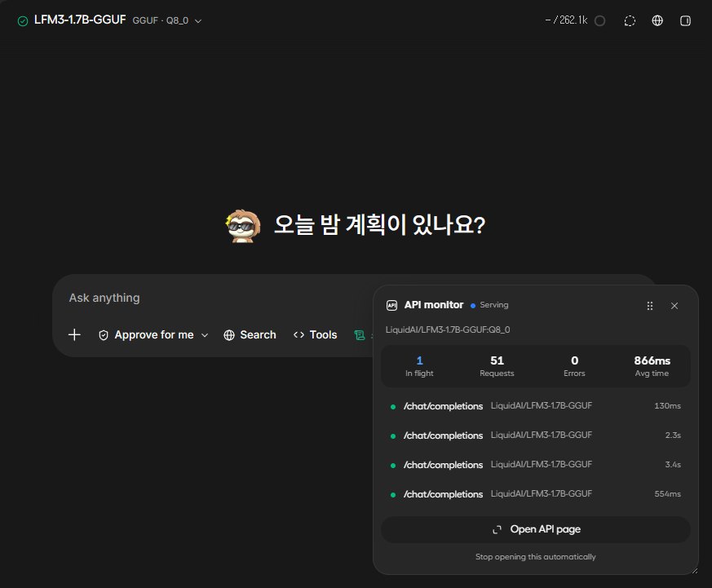712x588 pixels.
Task: Click the dashed circle temporary chat icon
Action: click(x=630, y=21)
